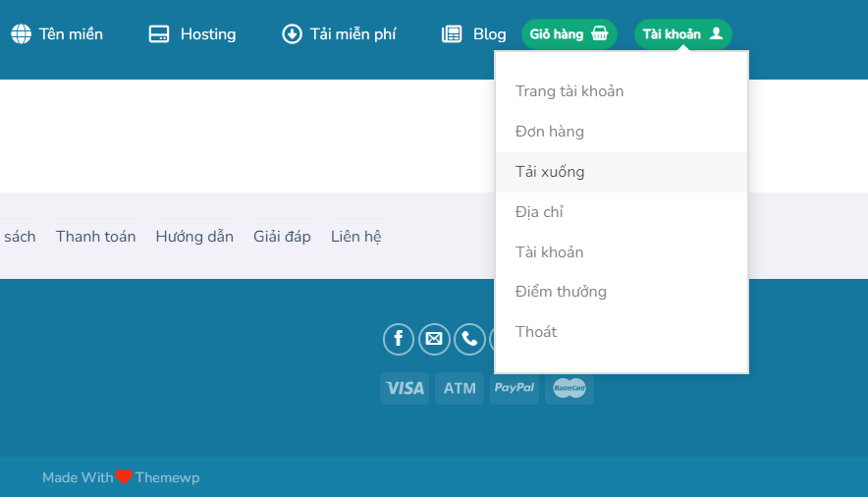The height and width of the screenshot is (497, 868).
Task: Click the PayPal payment badge
Action: (x=515, y=388)
